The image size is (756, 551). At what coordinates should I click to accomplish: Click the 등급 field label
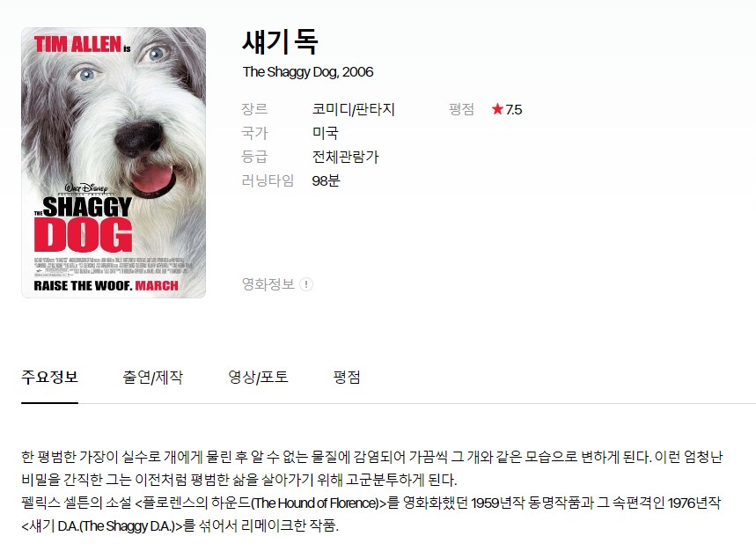(254, 157)
